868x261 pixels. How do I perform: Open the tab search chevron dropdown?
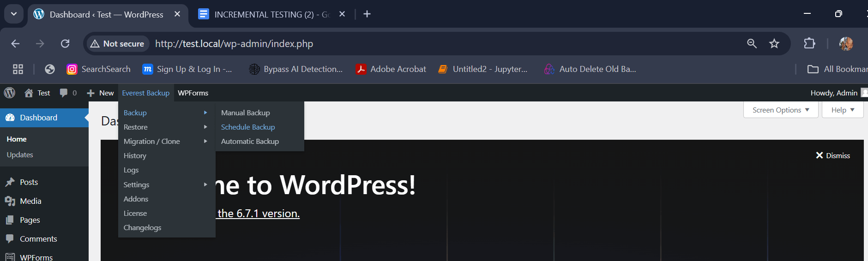(x=14, y=14)
